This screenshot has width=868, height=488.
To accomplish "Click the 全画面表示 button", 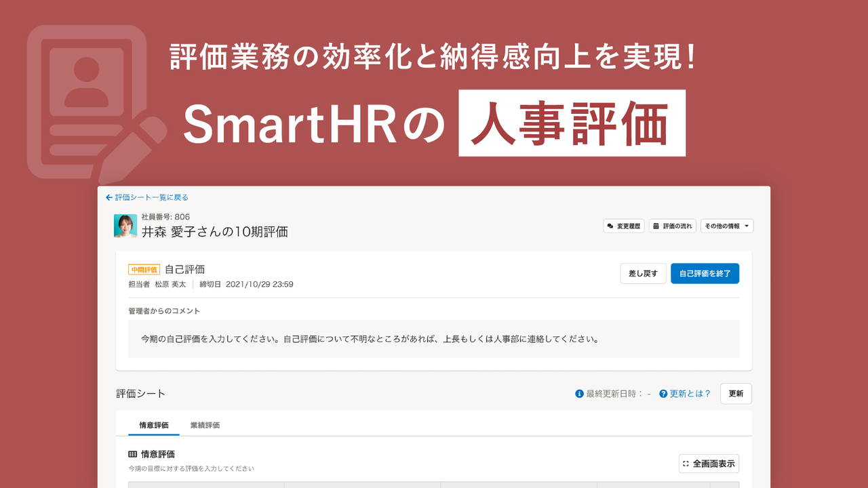I will coord(709,464).
